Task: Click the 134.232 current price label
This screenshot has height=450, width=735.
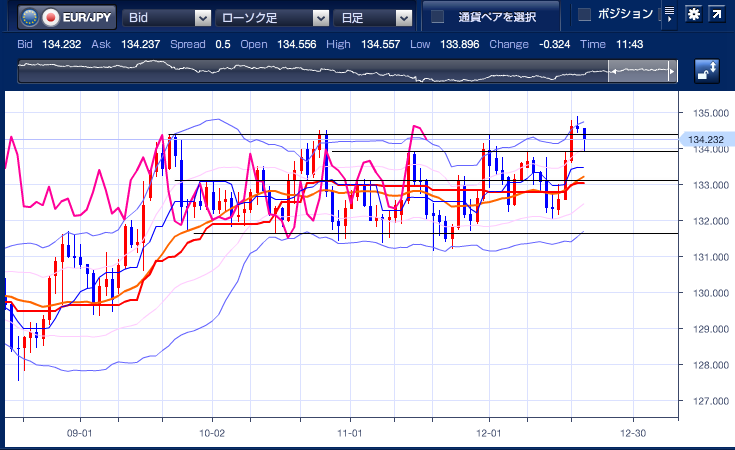Action: click(x=705, y=140)
